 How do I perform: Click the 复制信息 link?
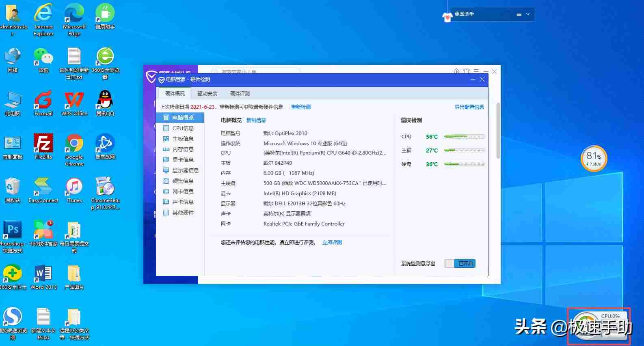point(256,120)
